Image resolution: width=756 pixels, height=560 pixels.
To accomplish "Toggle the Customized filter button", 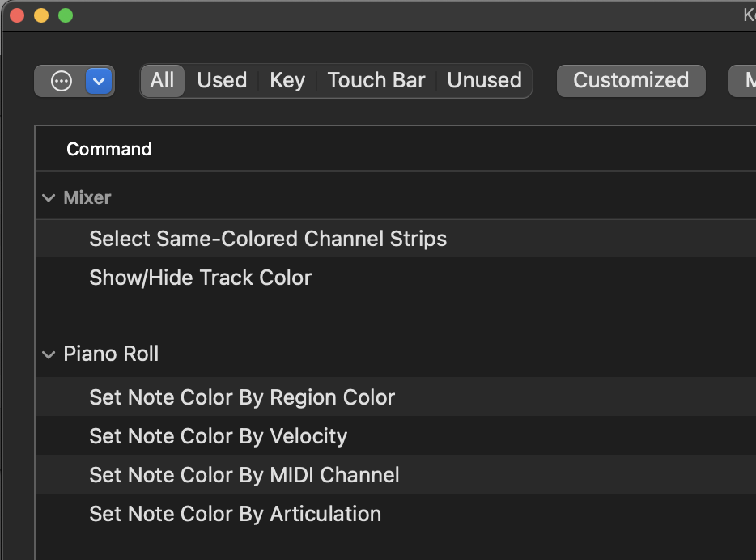I will point(631,80).
